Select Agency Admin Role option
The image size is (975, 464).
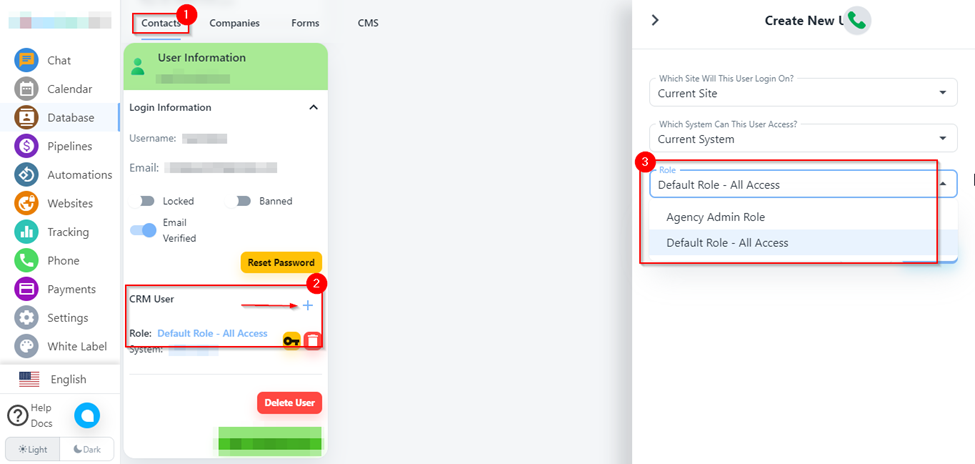pos(715,217)
